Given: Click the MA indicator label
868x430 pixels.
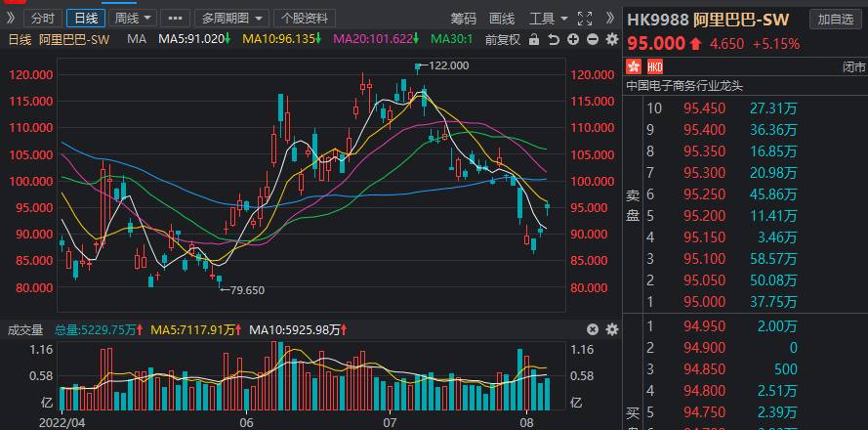Looking at the screenshot, I should 136,39.
